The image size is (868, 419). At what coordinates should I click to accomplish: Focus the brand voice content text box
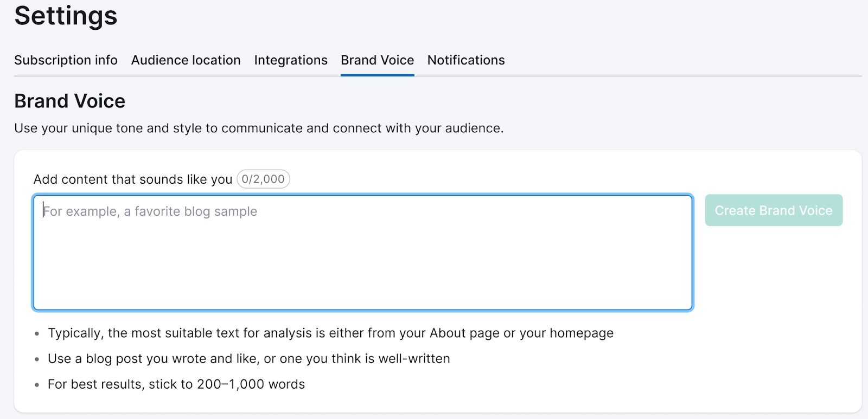tap(362, 260)
